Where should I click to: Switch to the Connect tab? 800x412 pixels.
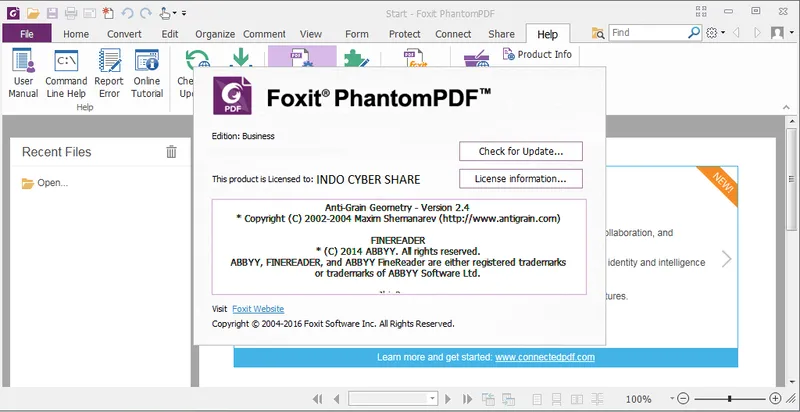pyautogui.click(x=453, y=34)
